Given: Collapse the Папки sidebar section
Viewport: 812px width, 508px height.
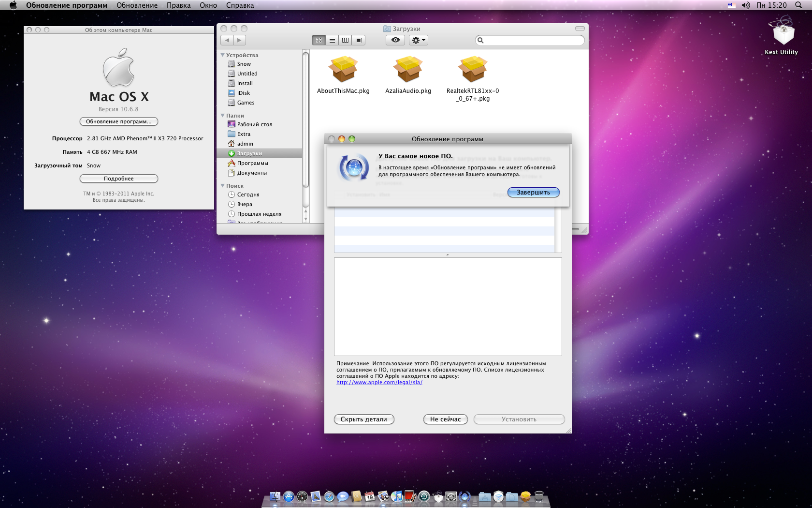Looking at the screenshot, I should tap(223, 116).
